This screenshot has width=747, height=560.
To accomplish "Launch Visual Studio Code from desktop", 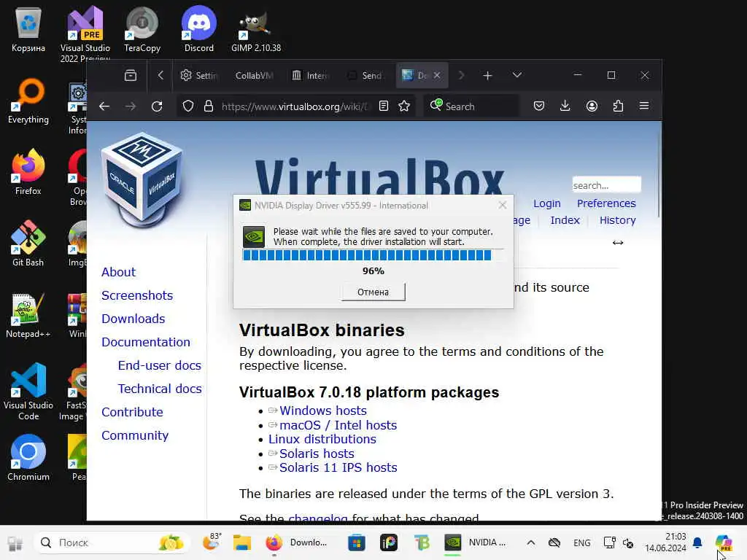I will point(28,392).
